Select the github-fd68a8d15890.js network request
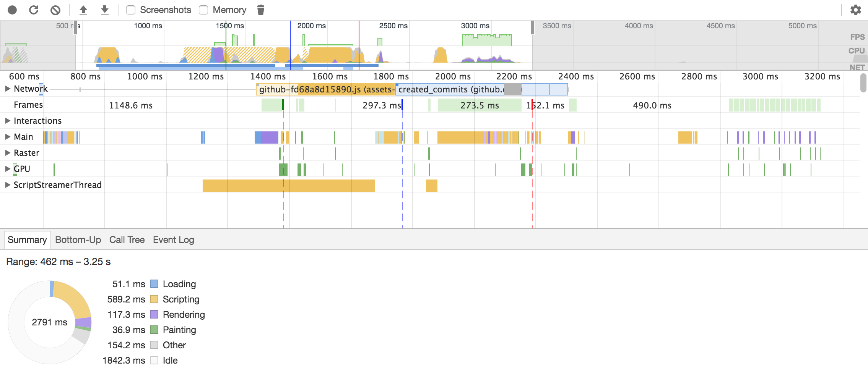 coord(325,89)
